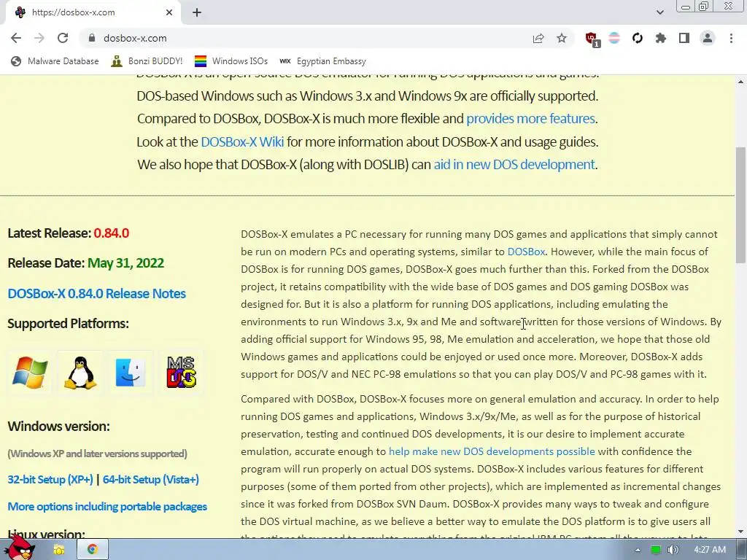Click the scrollbar up arrow
The image size is (747, 560).
(x=741, y=82)
